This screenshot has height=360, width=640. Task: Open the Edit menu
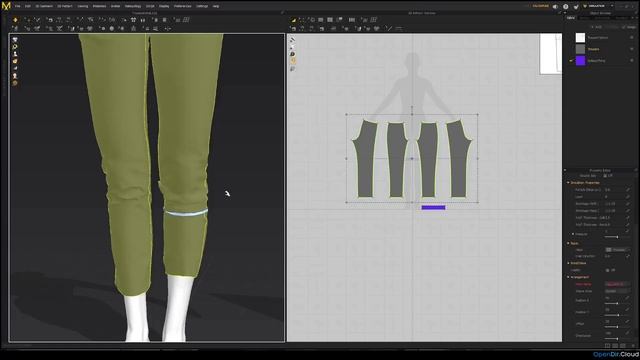28,6
